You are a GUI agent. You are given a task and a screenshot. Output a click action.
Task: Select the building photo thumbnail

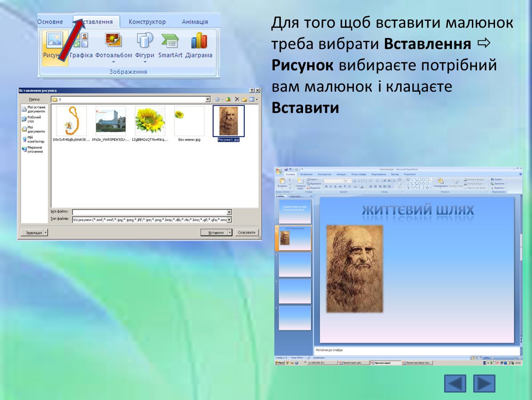click(111, 121)
